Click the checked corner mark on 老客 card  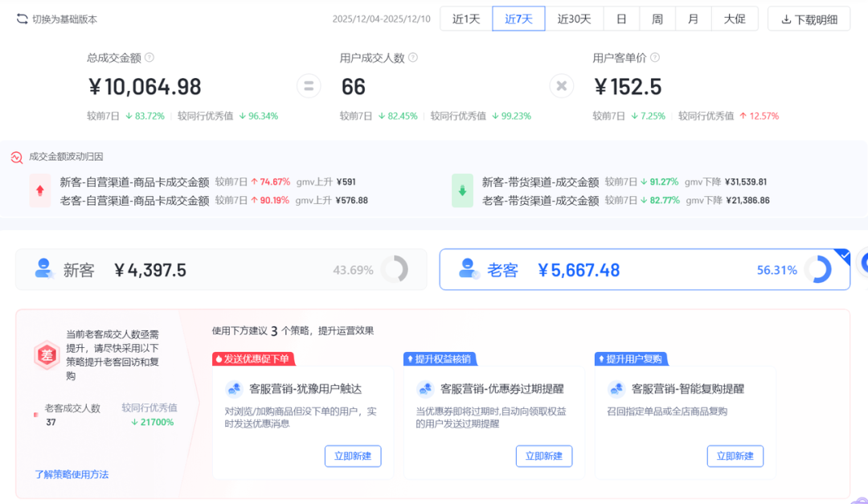click(844, 256)
